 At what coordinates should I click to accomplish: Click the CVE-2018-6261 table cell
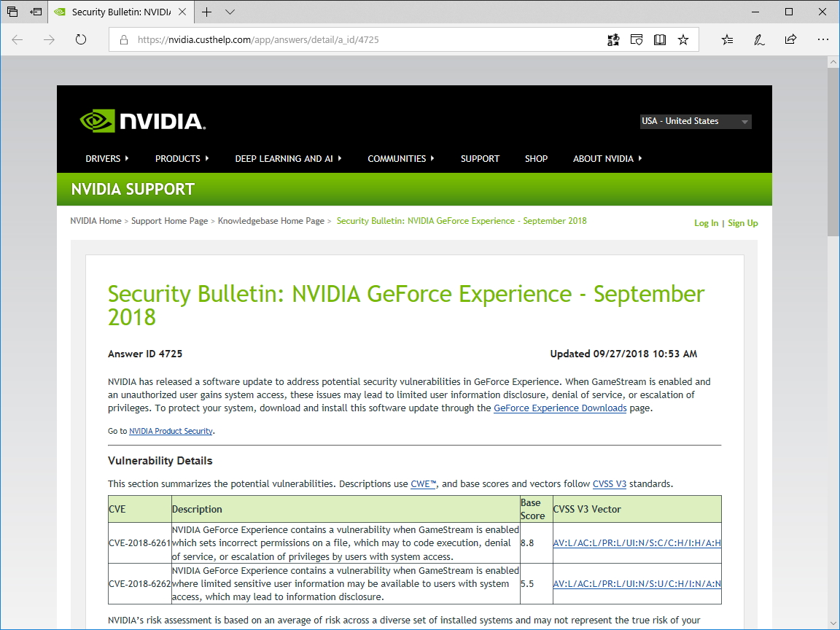pyautogui.click(x=139, y=542)
